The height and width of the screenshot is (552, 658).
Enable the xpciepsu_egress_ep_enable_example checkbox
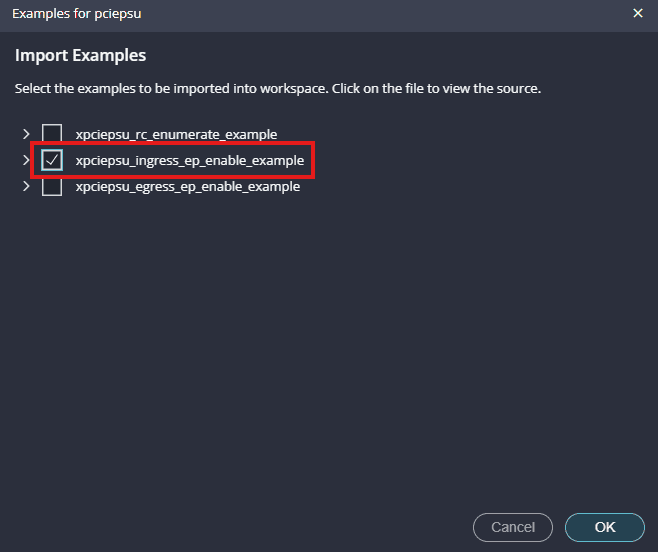pyautogui.click(x=52, y=187)
